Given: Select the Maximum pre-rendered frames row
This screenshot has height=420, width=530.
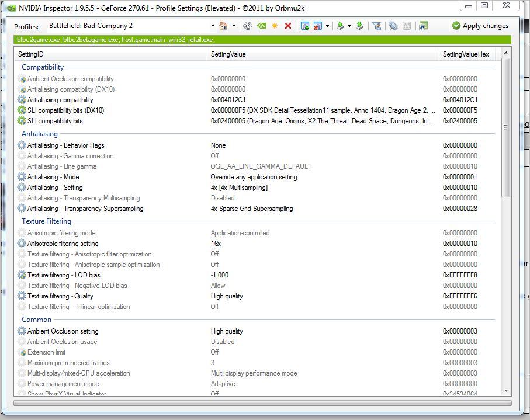Looking at the screenshot, I should (255, 363).
